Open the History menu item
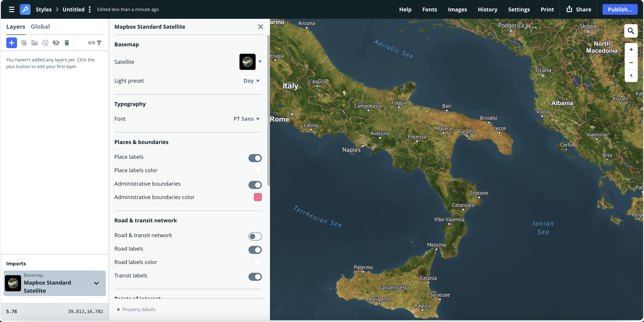Image resolution: width=644 pixels, height=322 pixels. 487,9
